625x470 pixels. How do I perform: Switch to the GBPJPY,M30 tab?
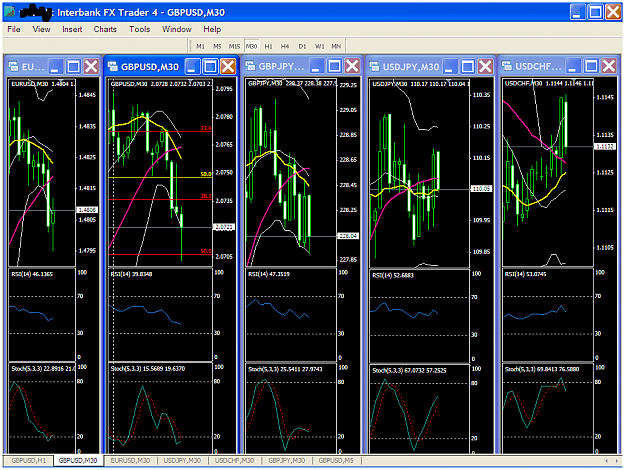(x=287, y=460)
